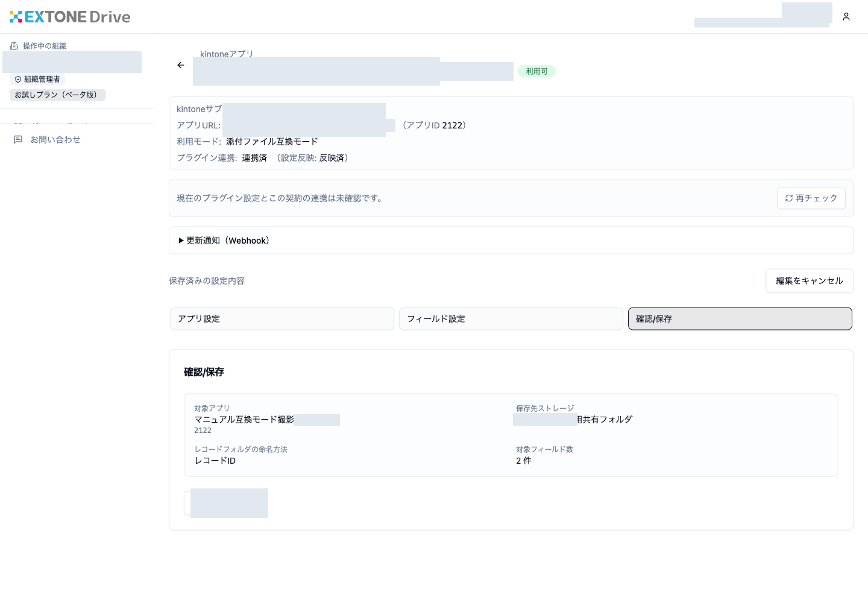Switch to the アプリ設定 tab
868x603 pixels.
tap(282, 319)
